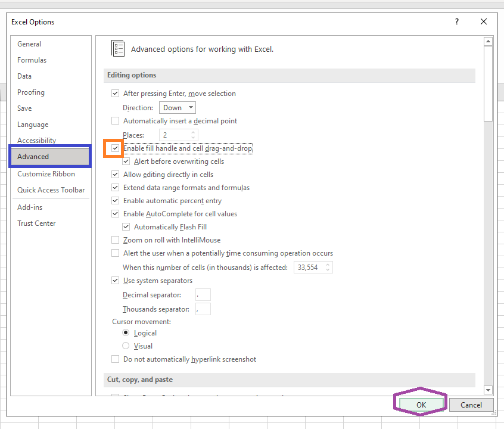Screen dimensions: 504x429
Task: Open Customize Ribbon settings
Action: pos(46,174)
